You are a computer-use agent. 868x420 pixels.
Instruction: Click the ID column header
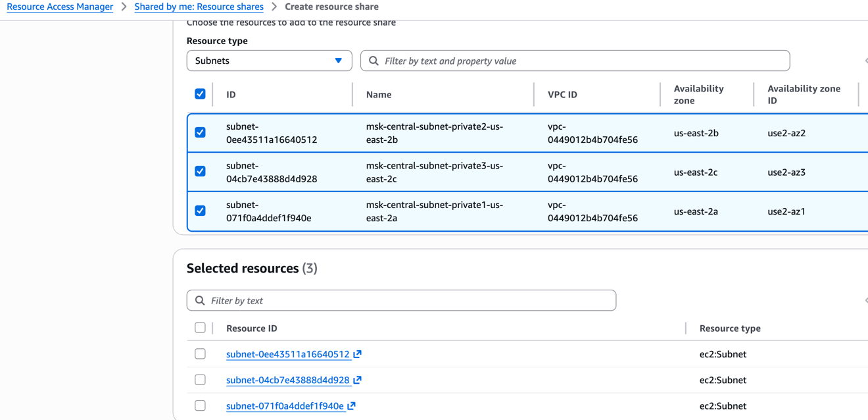click(x=231, y=95)
